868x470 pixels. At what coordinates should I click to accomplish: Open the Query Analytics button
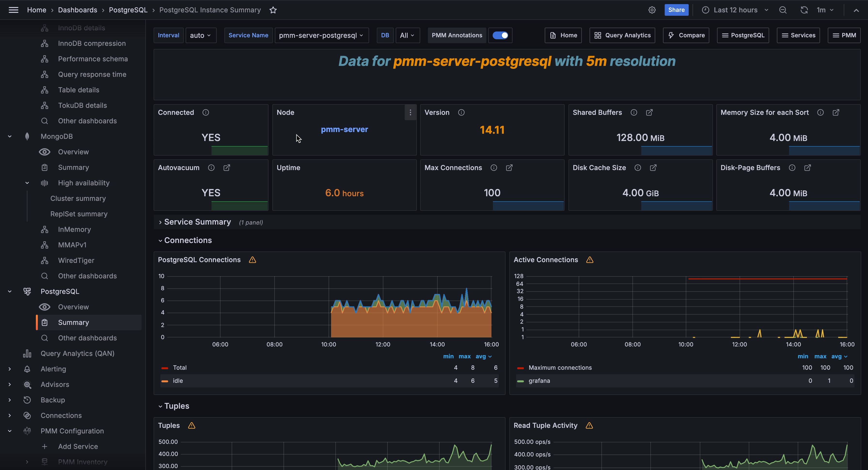coord(622,35)
